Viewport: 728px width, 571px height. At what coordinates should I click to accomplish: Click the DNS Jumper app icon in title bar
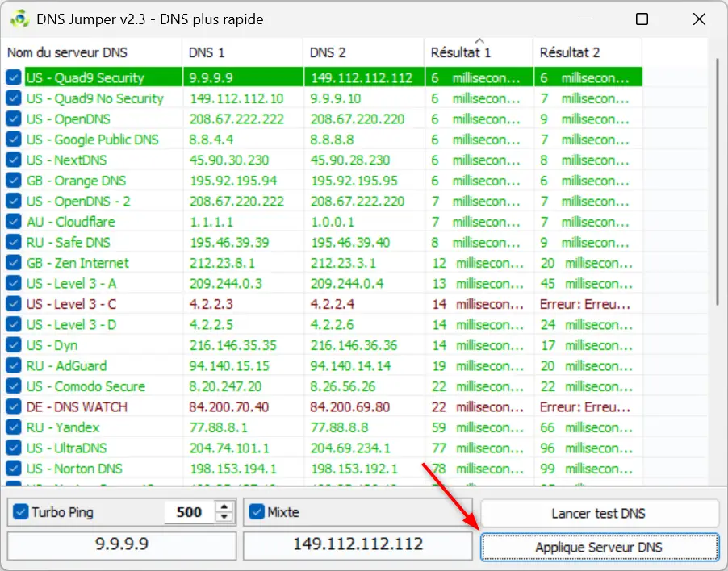[x=19, y=19]
